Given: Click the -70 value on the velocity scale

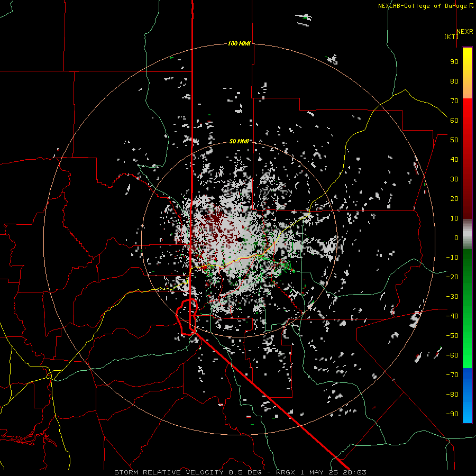Looking at the screenshot, I should click(452, 375).
